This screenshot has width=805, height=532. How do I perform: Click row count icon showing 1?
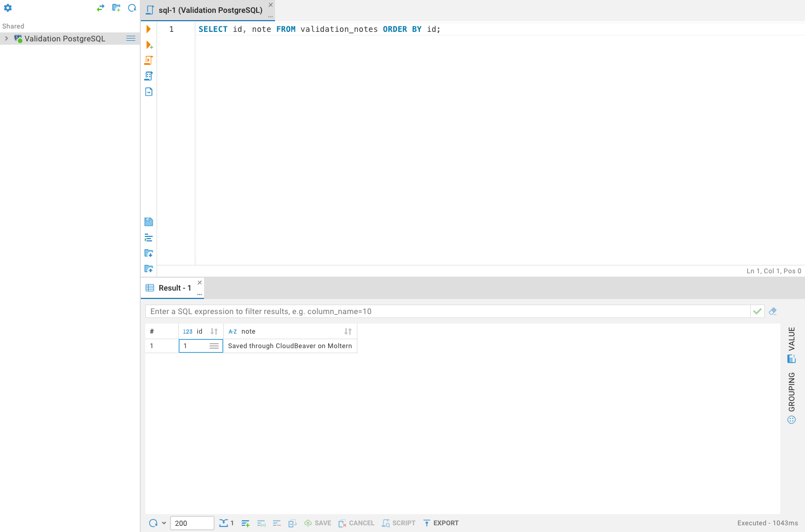click(x=226, y=523)
